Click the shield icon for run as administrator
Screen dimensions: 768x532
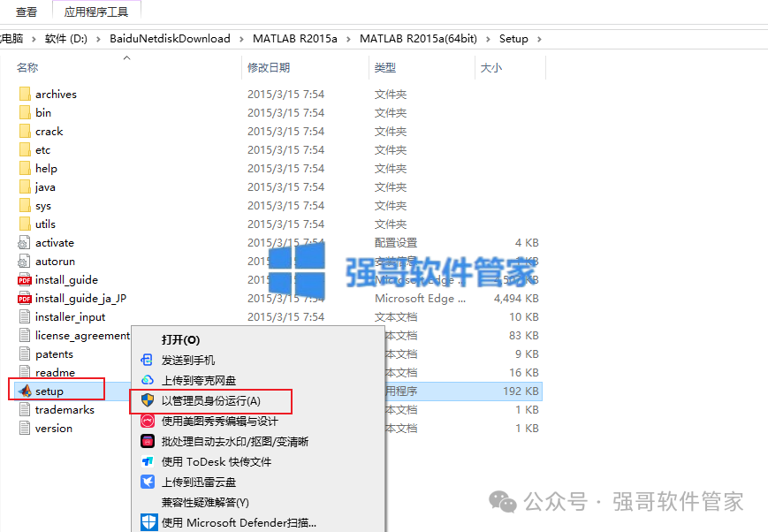(x=148, y=400)
